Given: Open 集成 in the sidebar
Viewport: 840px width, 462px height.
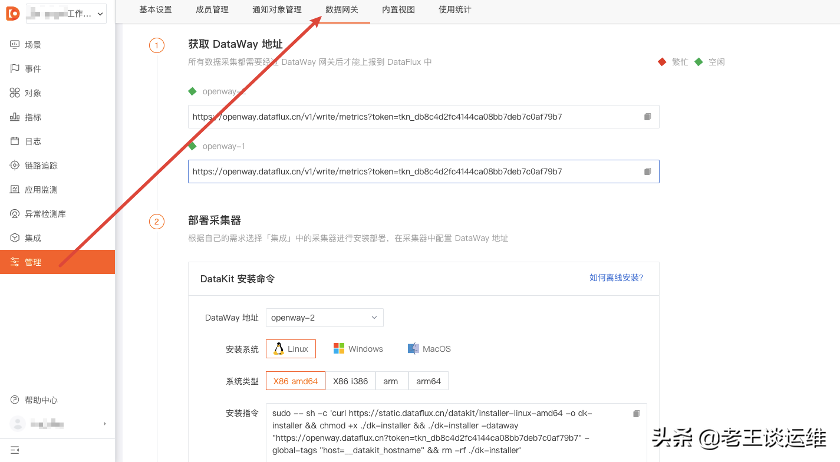Looking at the screenshot, I should (x=33, y=237).
